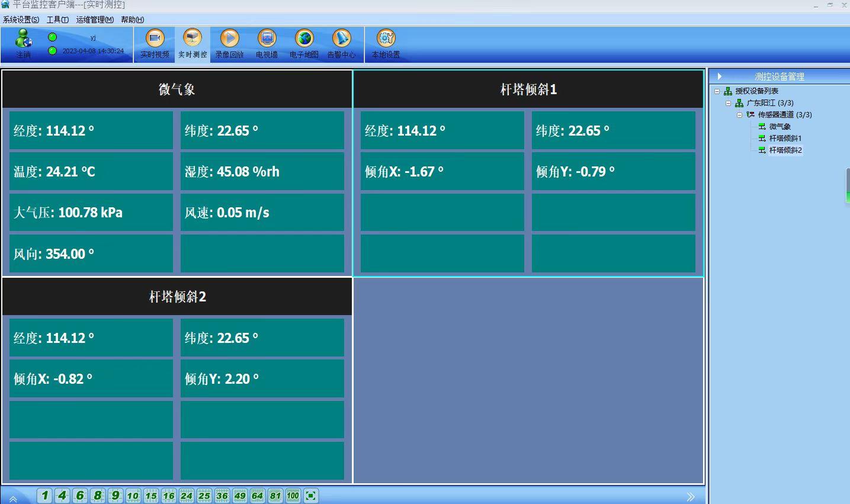Collapse the 广东阳江 tree node
850x504 pixels.
point(729,103)
